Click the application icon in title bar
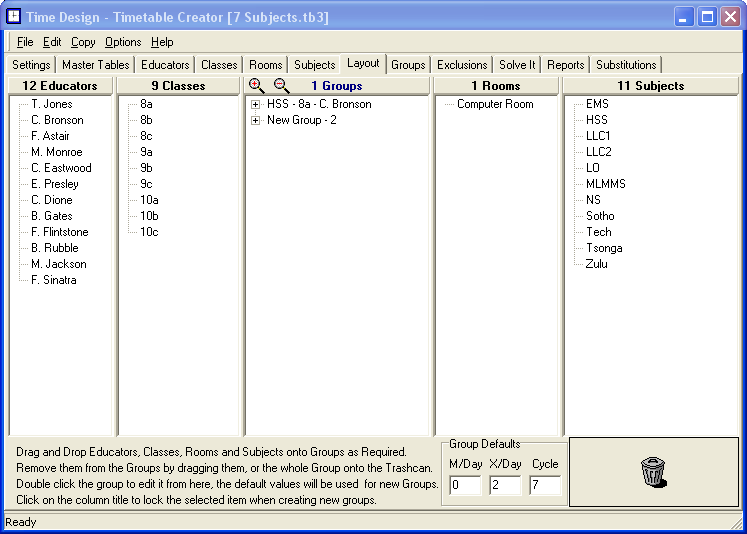747x534 pixels. point(14,17)
